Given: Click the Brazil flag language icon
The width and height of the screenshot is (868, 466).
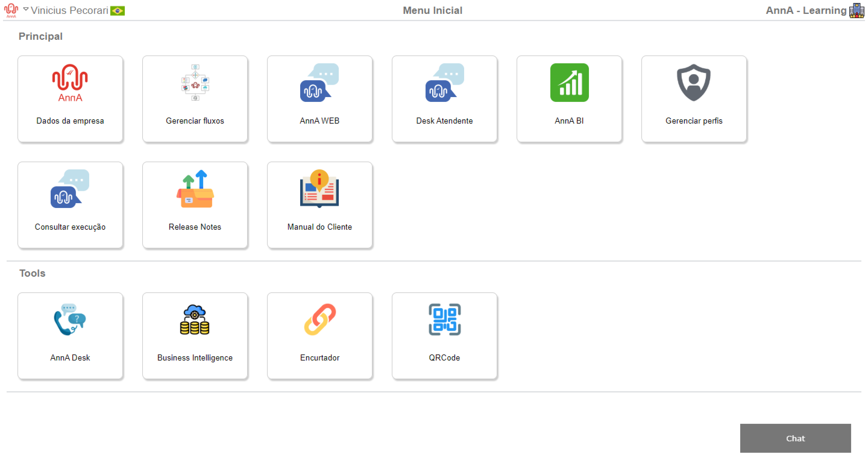Looking at the screenshot, I should [x=118, y=11].
